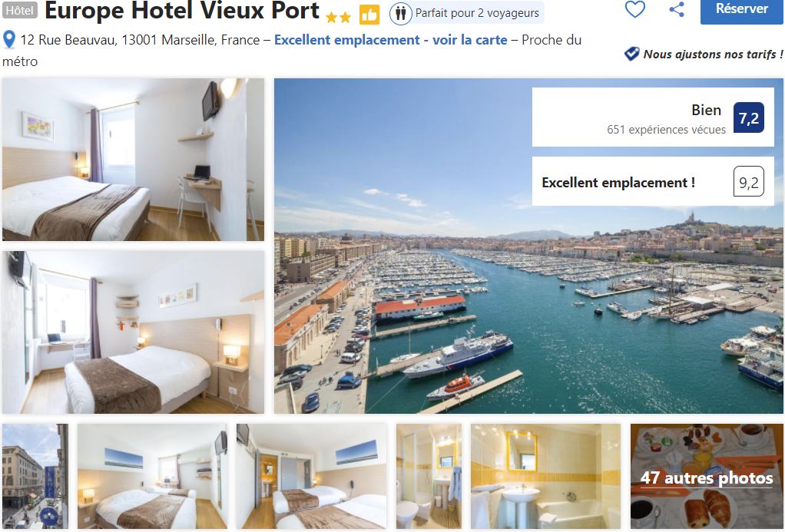785x532 pixels.
Task: Open the yellow bathroom sink thumbnail
Action: click(x=545, y=477)
